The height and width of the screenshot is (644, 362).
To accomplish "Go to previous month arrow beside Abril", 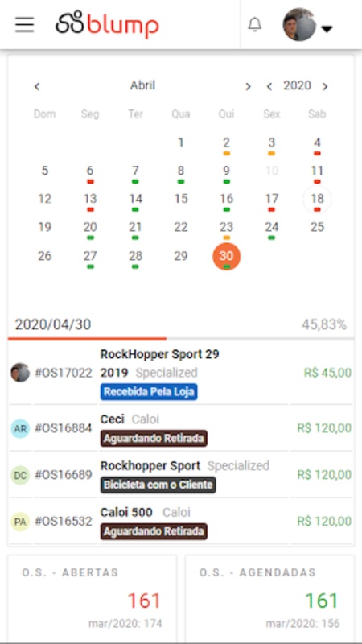I will pyautogui.click(x=37, y=86).
